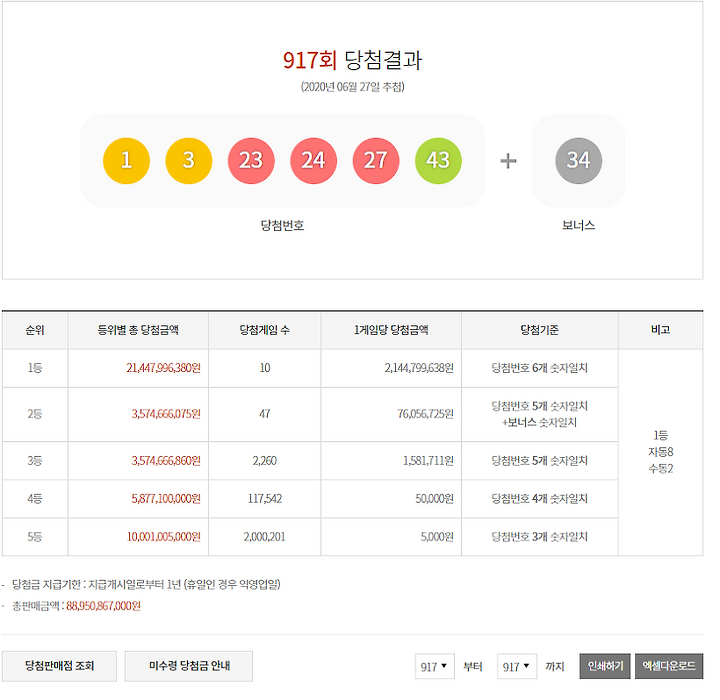The image size is (720, 700).
Task: Click the 당첨번호 6개 숫자일치 criterion
Action: tap(540, 368)
